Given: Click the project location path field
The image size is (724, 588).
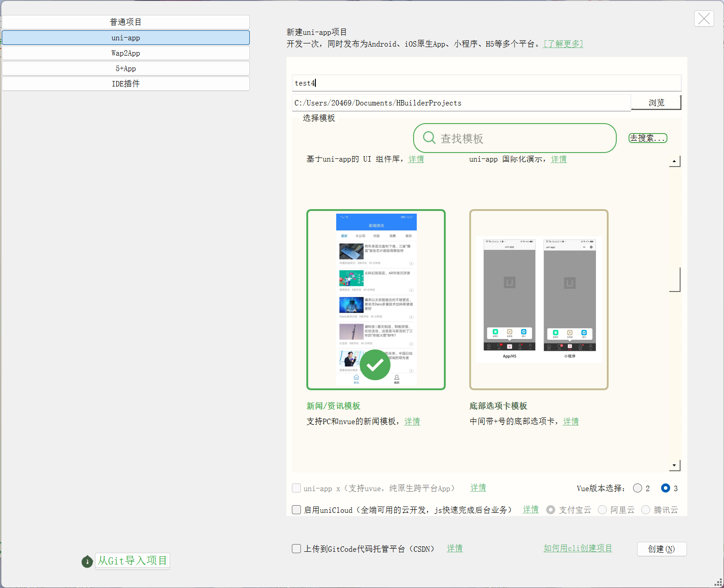Looking at the screenshot, I should coord(462,103).
